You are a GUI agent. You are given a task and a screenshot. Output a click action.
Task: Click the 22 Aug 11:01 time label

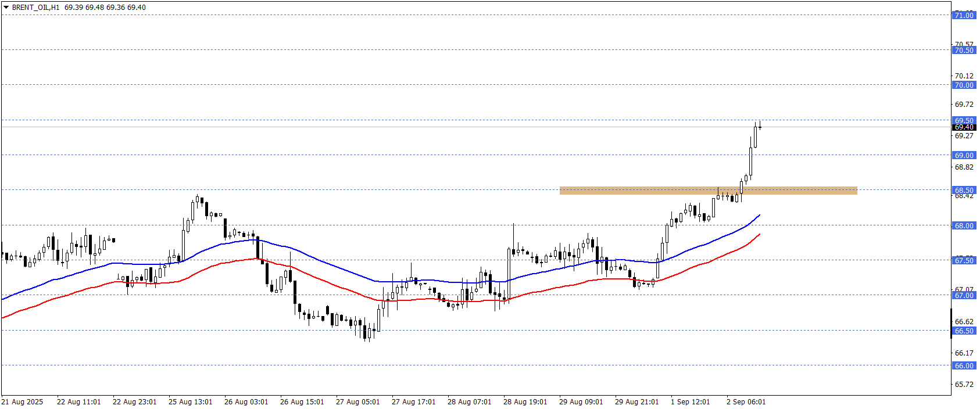pyautogui.click(x=78, y=402)
